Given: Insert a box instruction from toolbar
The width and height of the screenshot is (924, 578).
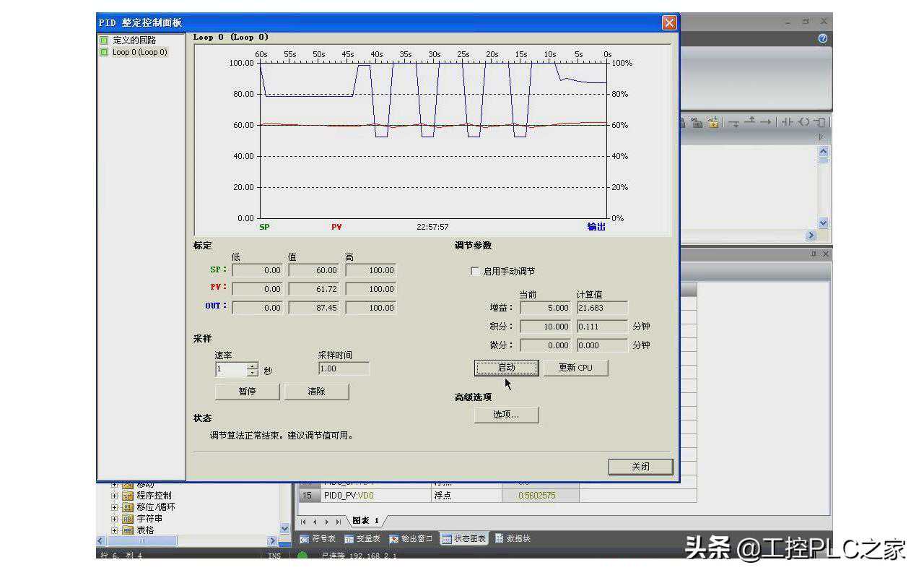Looking at the screenshot, I should 821,123.
